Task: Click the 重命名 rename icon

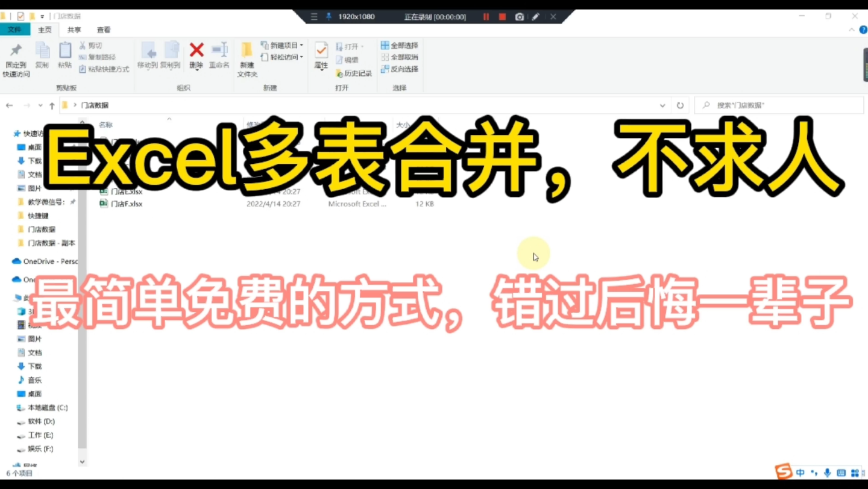Action: [x=219, y=55]
